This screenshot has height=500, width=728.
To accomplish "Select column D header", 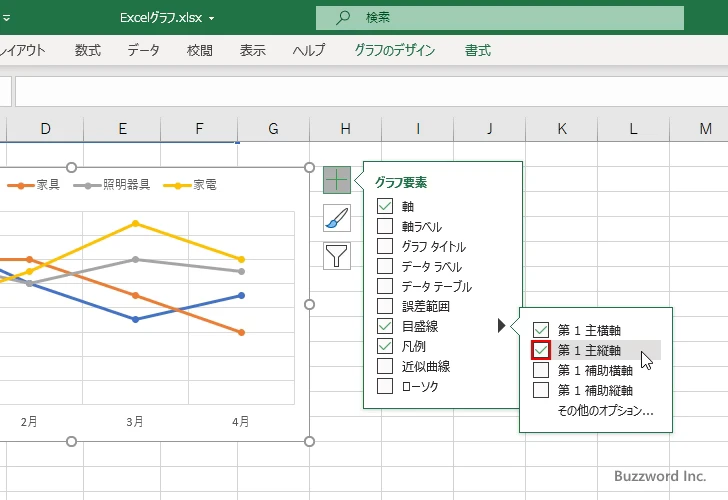I will tap(45, 129).
